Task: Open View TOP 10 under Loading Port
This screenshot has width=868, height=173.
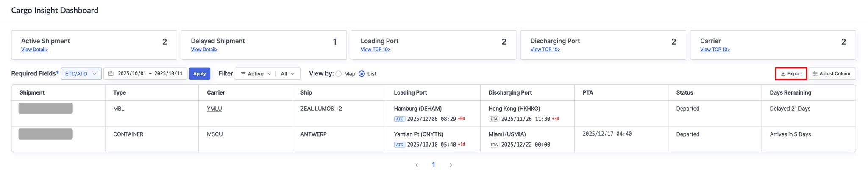Action: pyautogui.click(x=376, y=50)
